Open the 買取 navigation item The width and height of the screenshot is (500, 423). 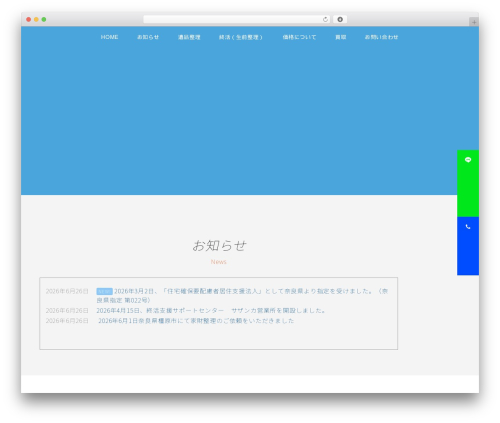(341, 37)
